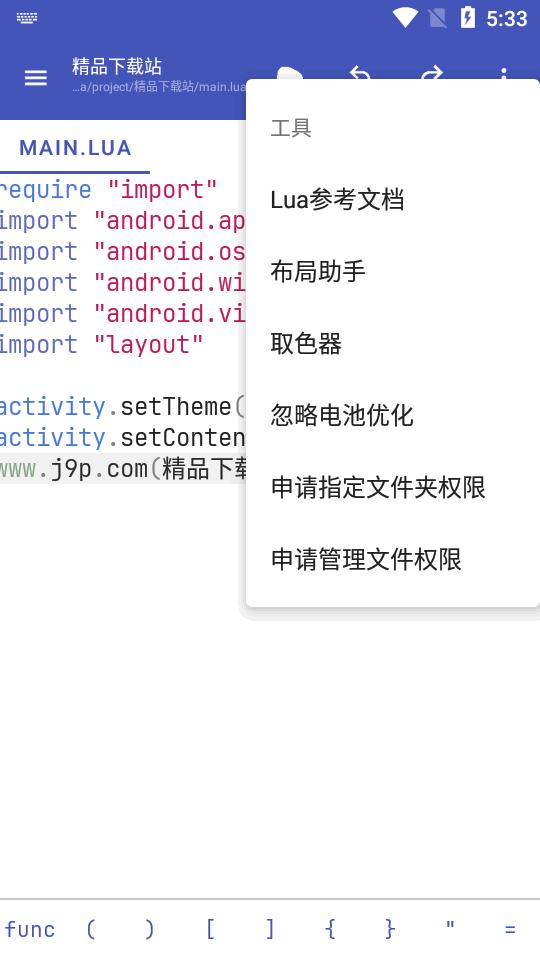Place cursor on the www.j9p.com line

tap(122, 469)
